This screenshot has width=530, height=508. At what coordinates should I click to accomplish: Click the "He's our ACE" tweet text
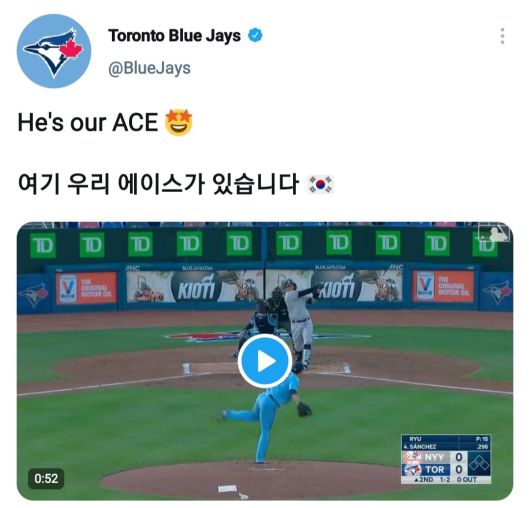click(x=88, y=123)
